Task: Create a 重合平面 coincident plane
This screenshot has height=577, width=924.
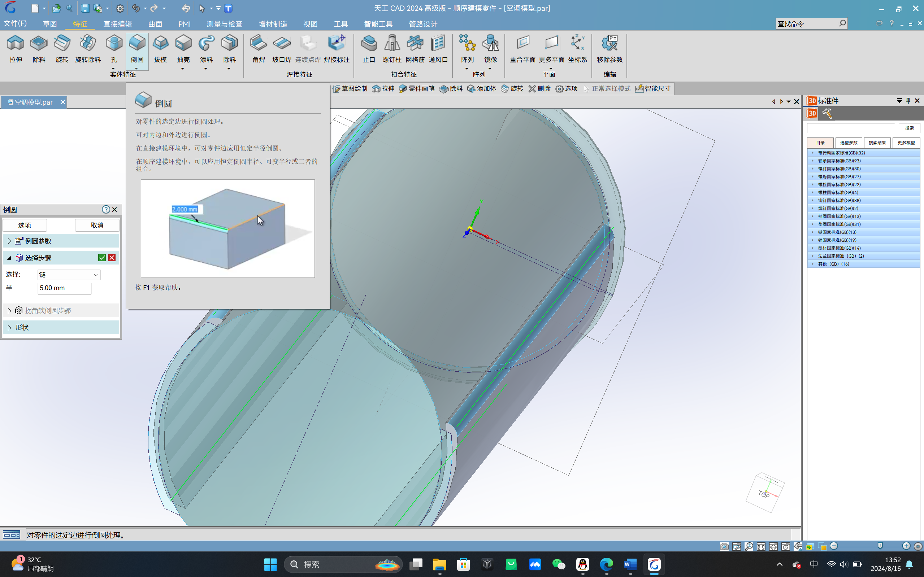Action: pyautogui.click(x=523, y=48)
